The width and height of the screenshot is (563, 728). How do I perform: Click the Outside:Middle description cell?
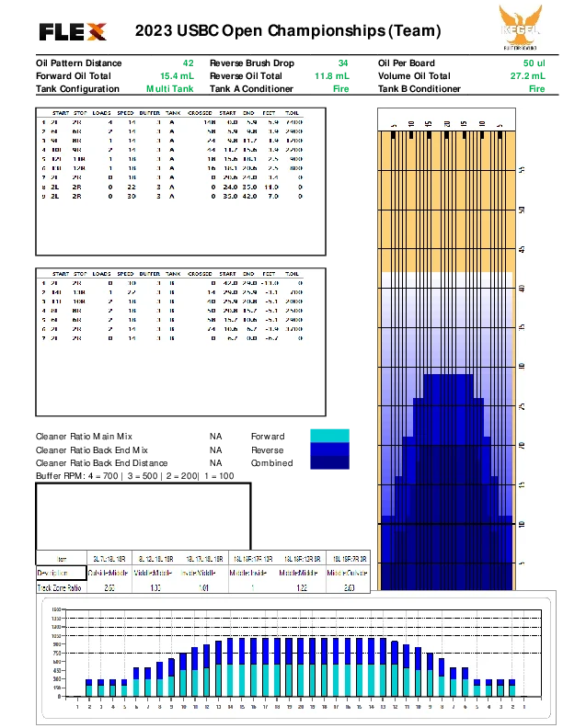108,573
